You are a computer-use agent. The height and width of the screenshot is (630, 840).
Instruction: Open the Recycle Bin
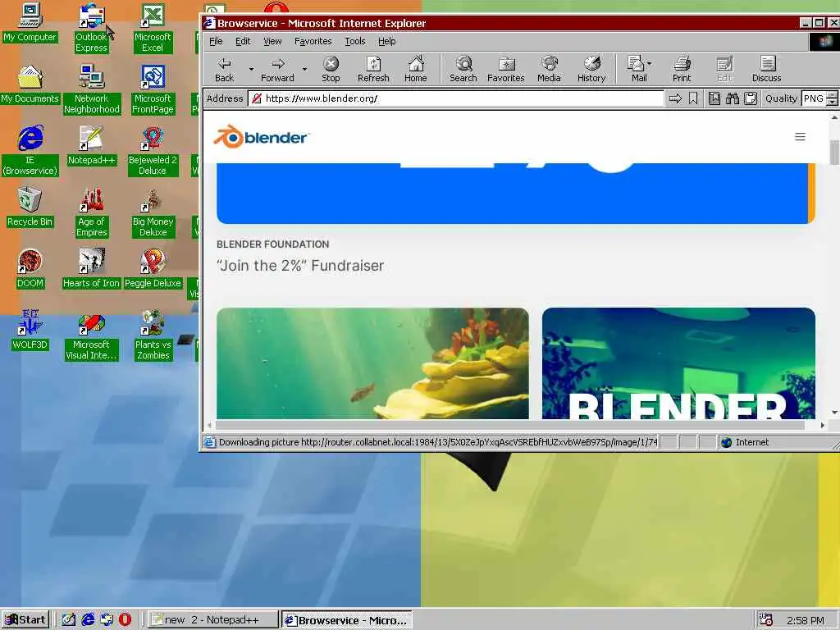[x=30, y=208]
